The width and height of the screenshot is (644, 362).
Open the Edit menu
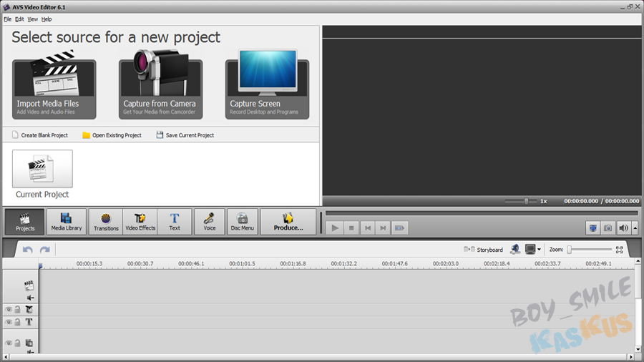(19, 19)
